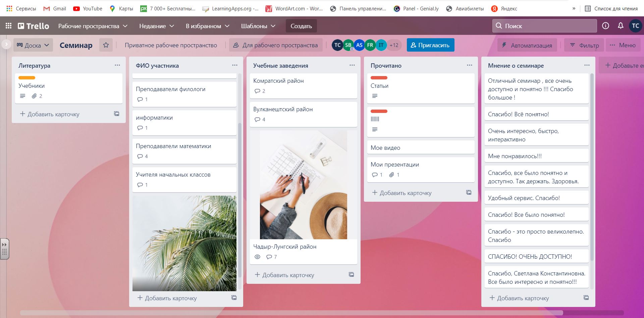644x318 pixels.
Task: Focus the Поиск search field
Action: tap(544, 26)
